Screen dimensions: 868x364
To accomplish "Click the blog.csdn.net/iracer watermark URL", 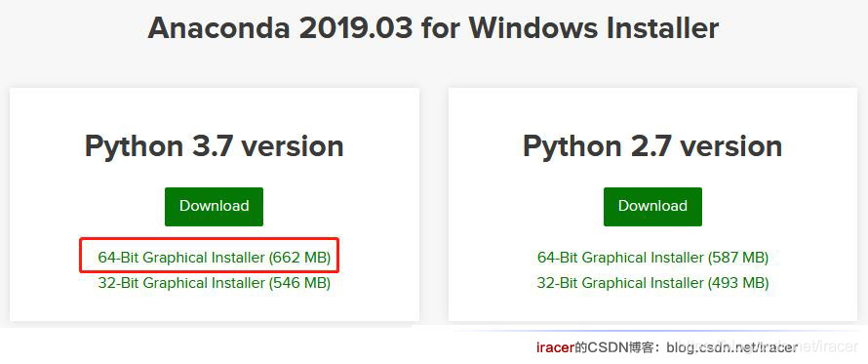I will tap(732, 347).
